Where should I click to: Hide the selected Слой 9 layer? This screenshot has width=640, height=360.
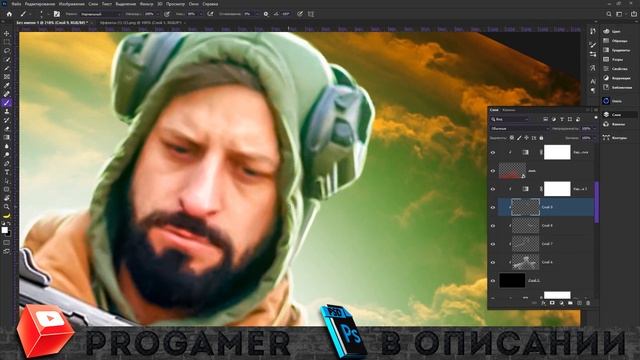tap(493, 207)
